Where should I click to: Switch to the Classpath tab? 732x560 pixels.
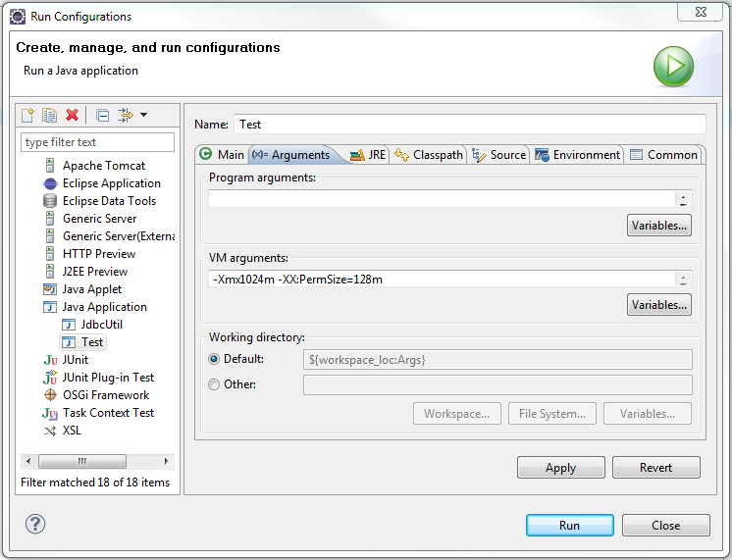click(x=429, y=155)
